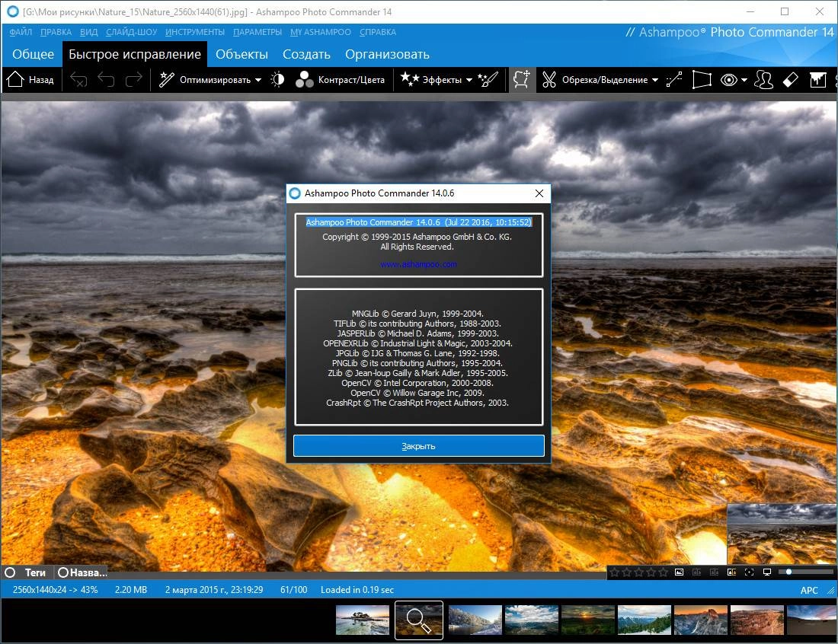Open the ИНСТРУМЕНТЫ menu
Viewport: 838px width, 644px height.
[x=195, y=32]
